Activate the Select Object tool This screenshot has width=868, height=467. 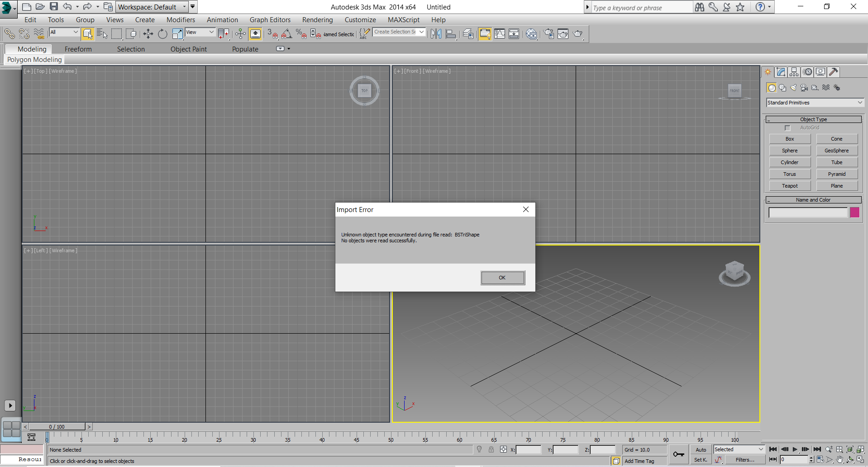coord(88,33)
